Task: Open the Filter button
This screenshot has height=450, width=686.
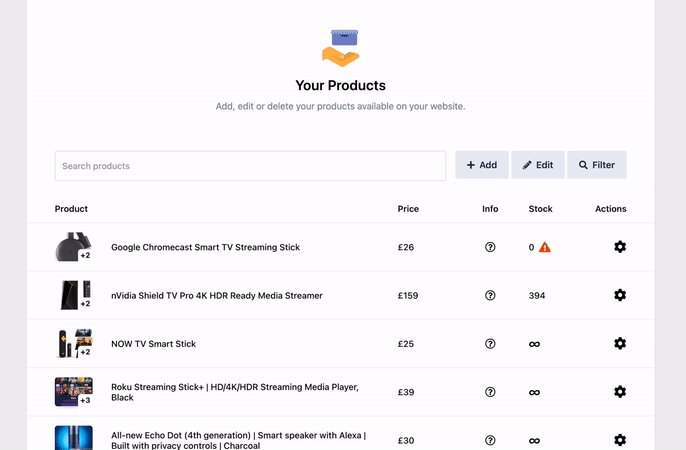Action: 597,165
